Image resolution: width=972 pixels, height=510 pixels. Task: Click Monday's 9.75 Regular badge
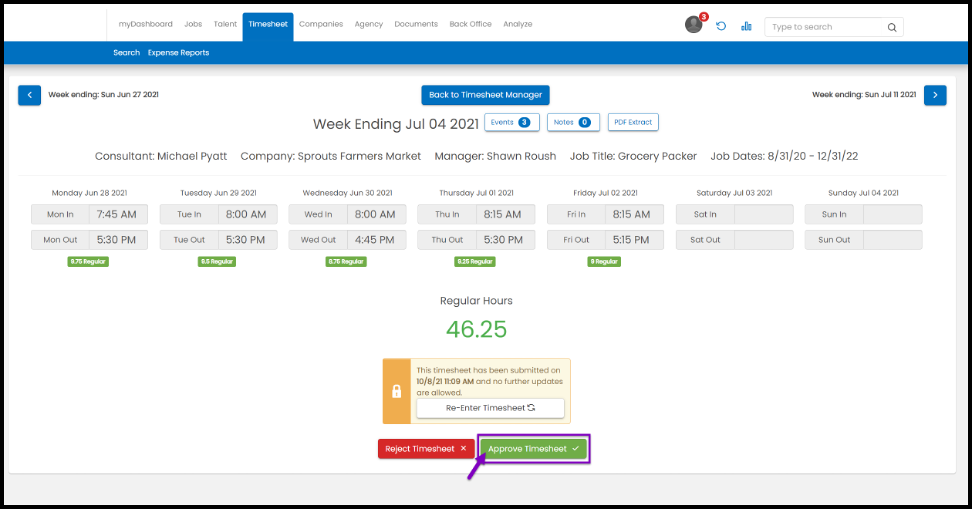point(88,262)
